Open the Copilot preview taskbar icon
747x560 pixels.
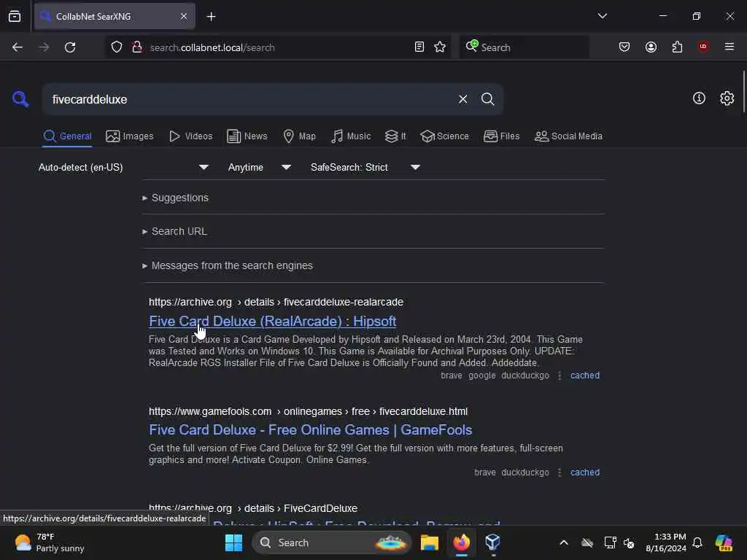tap(724, 542)
